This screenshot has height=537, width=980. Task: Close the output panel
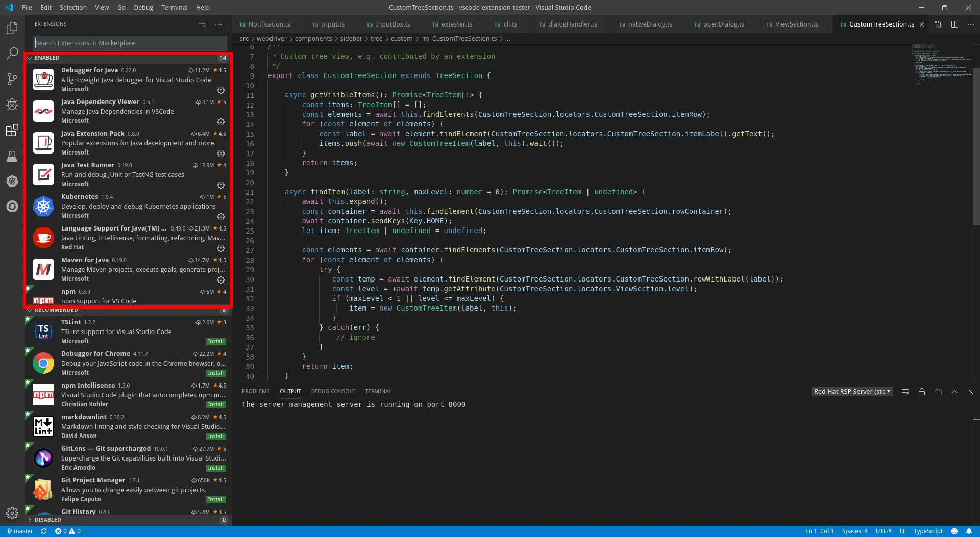pos(971,392)
